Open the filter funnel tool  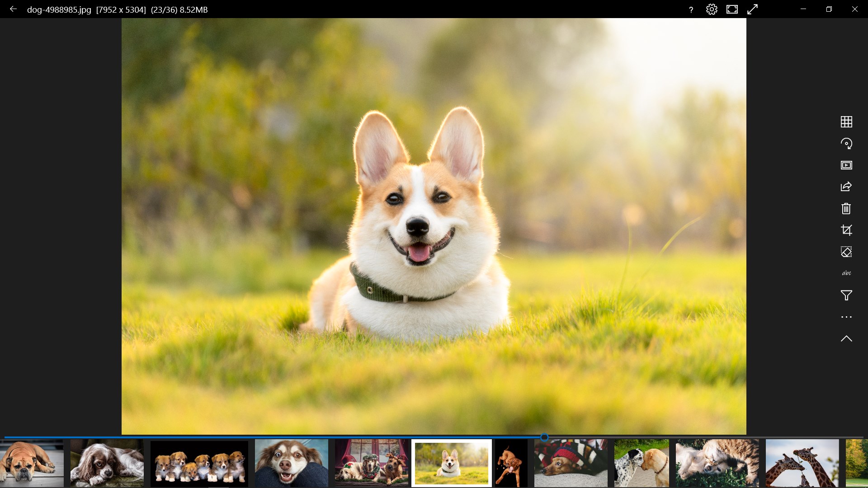click(x=846, y=295)
